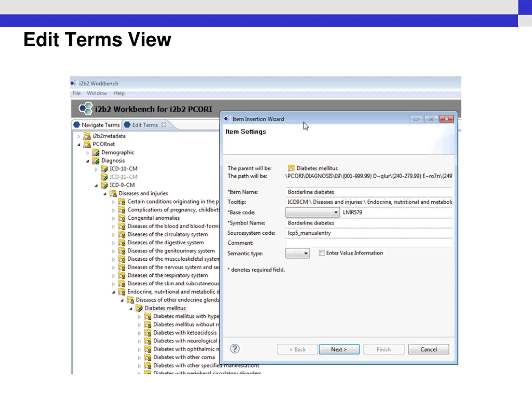Click the Diagnosis folder icon

coord(96,161)
